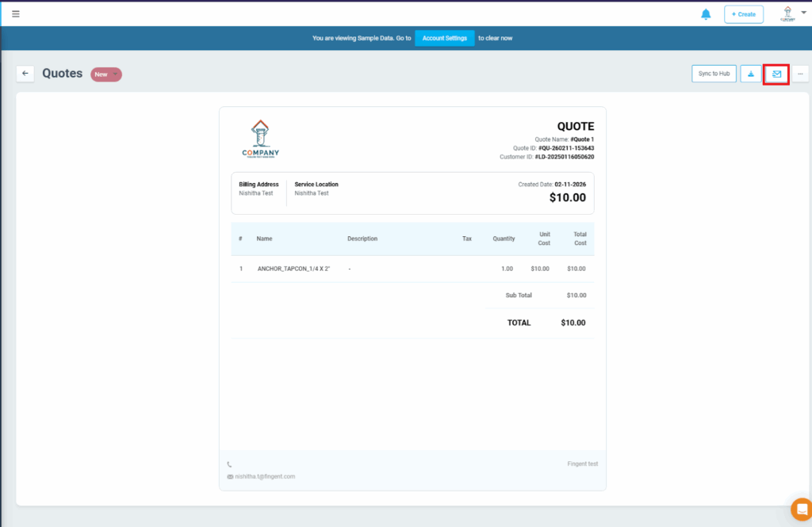
Task: Expand the profile account dropdown arrow
Action: point(803,13)
